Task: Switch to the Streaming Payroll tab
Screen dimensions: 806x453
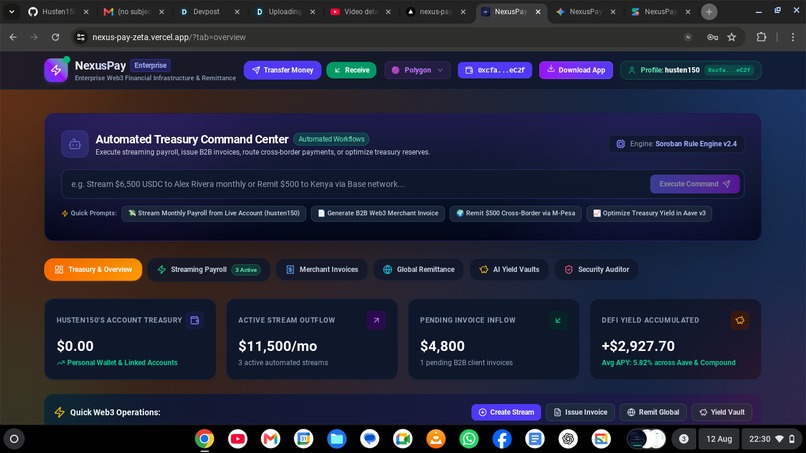Action: [209, 269]
